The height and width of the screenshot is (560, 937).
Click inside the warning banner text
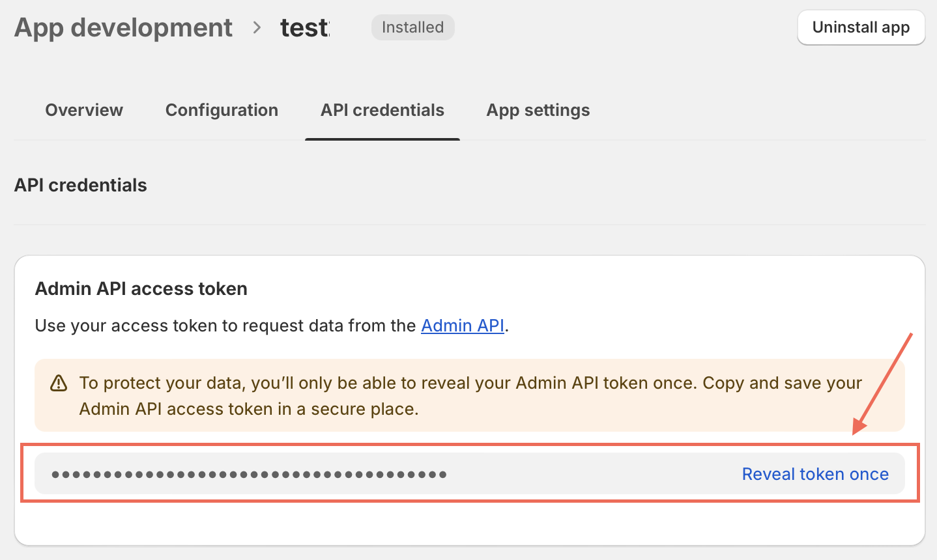pyautogui.click(x=456, y=395)
